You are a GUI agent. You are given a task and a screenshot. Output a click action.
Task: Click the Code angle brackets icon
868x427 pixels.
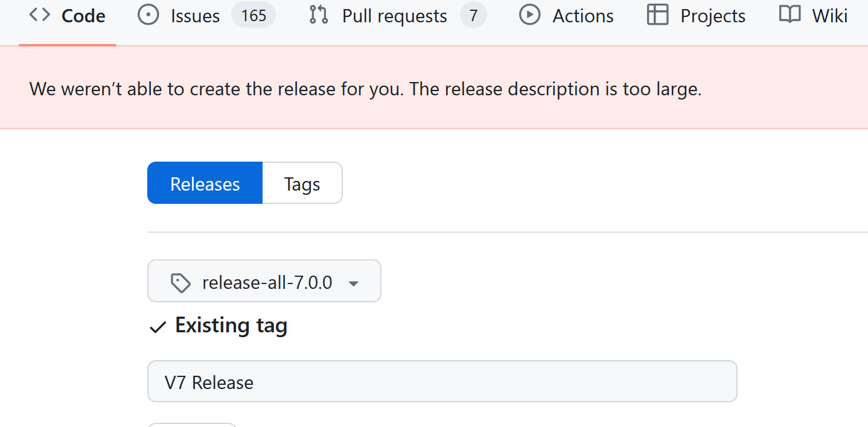(39, 15)
